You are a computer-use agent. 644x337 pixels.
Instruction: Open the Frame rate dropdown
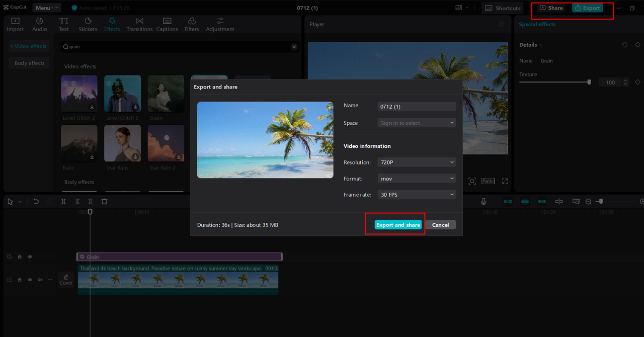click(417, 195)
